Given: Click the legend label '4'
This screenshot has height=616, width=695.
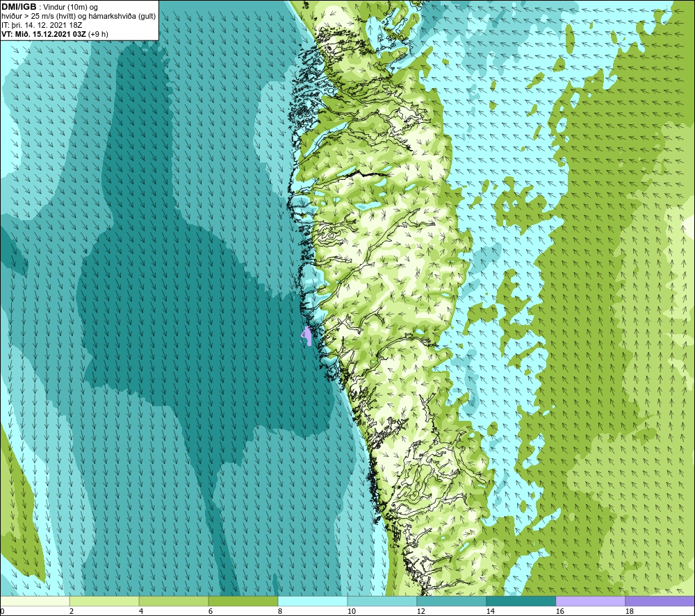Looking at the screenshot, I should [141, 611].
